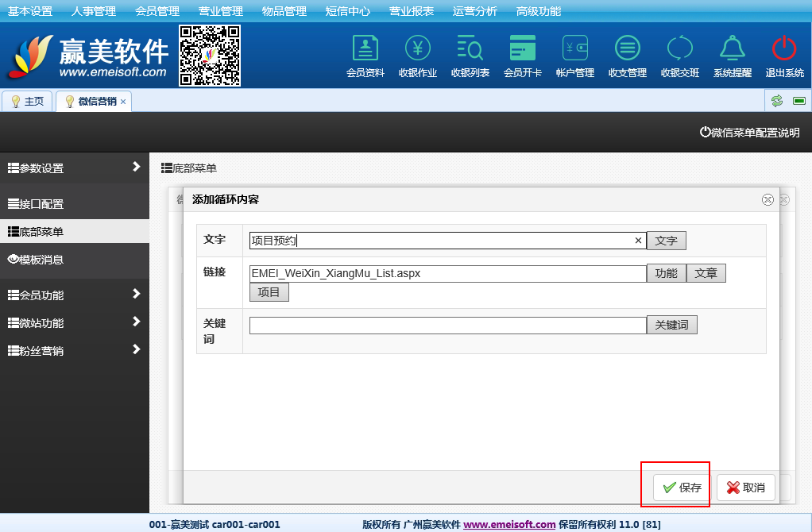Click the 取消 cancel button
Viewport: 812px width, 532px height.
tap(745, 488)
